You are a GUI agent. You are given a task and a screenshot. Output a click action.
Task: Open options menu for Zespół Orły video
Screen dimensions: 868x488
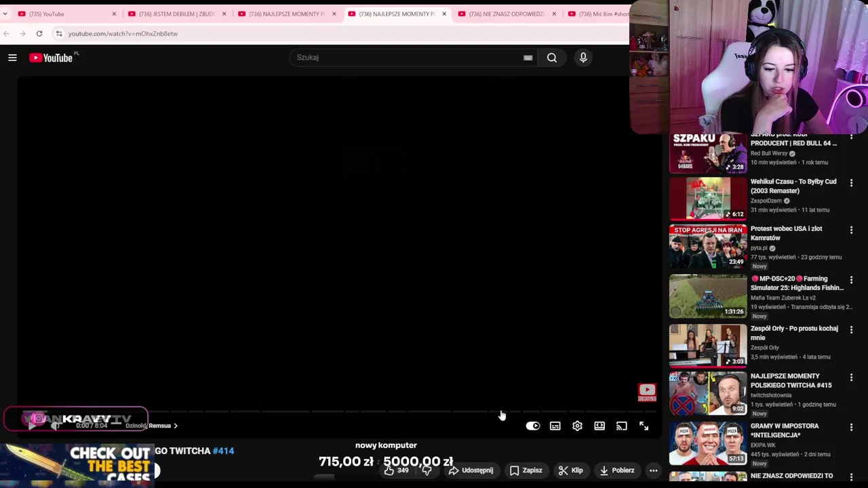tap(851, 330)
